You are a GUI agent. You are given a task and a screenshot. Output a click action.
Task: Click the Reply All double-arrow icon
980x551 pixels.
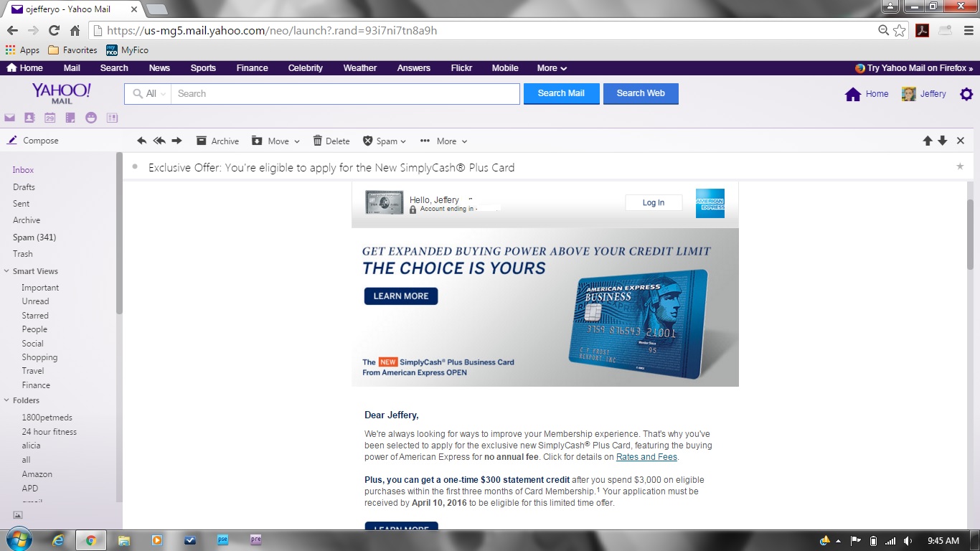pos(159,141)
